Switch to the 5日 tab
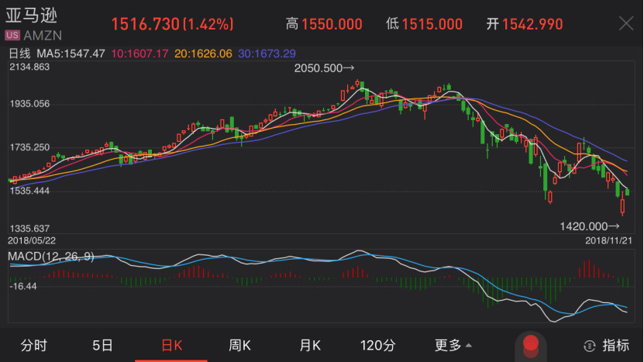The height and width of the screenshot is (362, 644). 102,346
